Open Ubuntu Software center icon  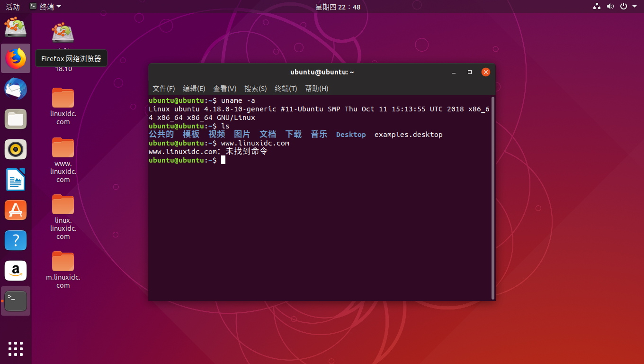pos(16,210)
